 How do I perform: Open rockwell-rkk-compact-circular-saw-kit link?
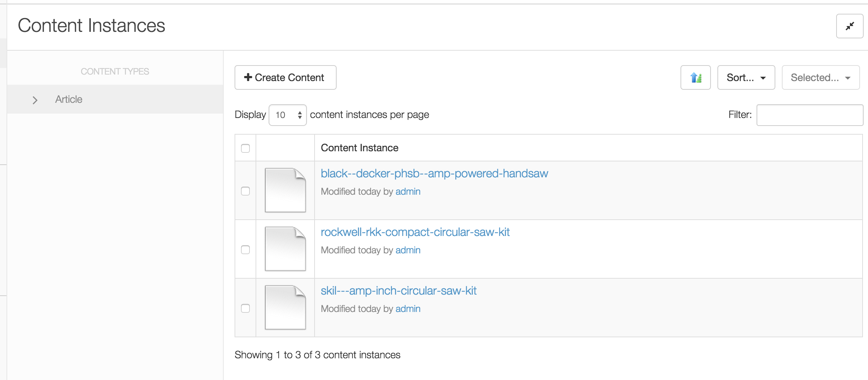(x=415, y=232)
